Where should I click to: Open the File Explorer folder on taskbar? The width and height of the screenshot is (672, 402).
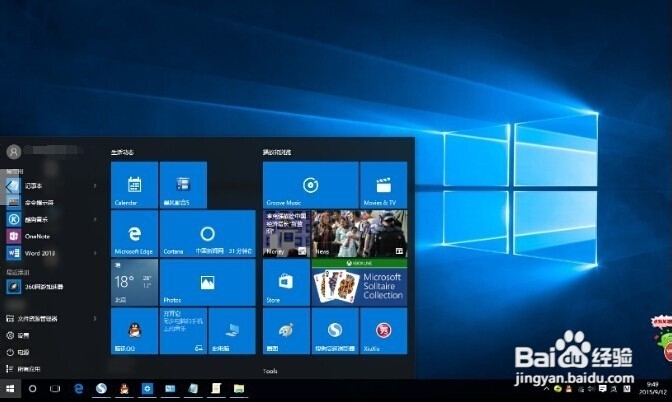[x=239, y=389]
